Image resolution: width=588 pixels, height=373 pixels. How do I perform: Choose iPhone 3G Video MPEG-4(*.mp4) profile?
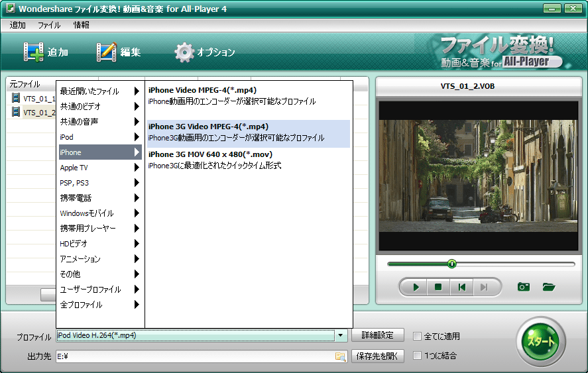pyautogui.click(x=248, y=133)
